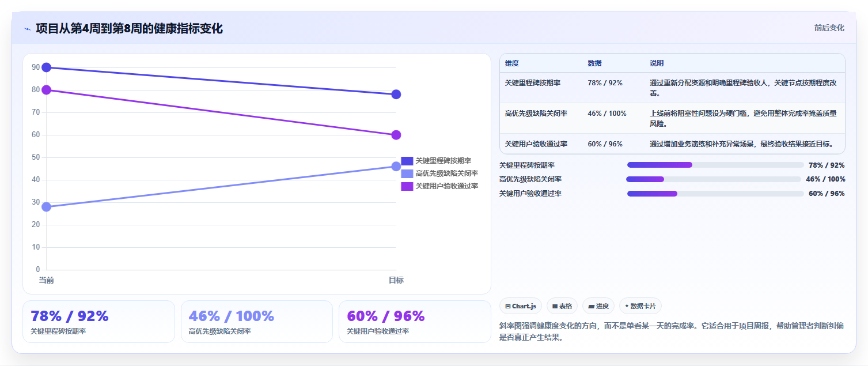Click the 进度 tag chip
Image resolution: width=868 pixels, height=366 pixels.
click(x=598, y=306)
